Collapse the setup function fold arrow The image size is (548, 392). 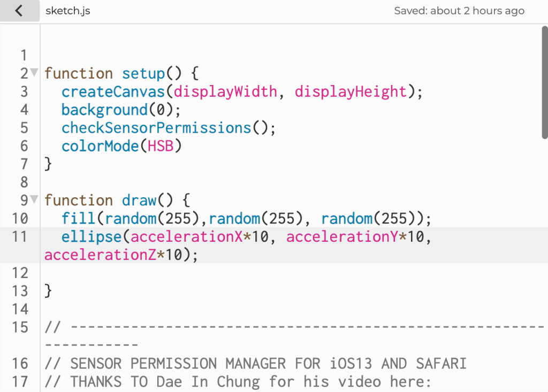[x=34, y=72]
